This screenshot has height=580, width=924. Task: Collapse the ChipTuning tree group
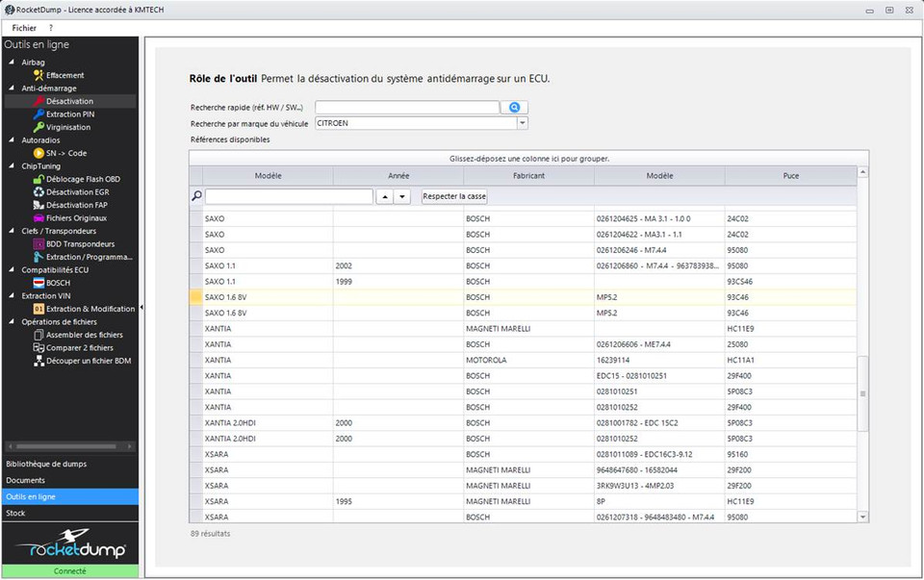(13, 166)
